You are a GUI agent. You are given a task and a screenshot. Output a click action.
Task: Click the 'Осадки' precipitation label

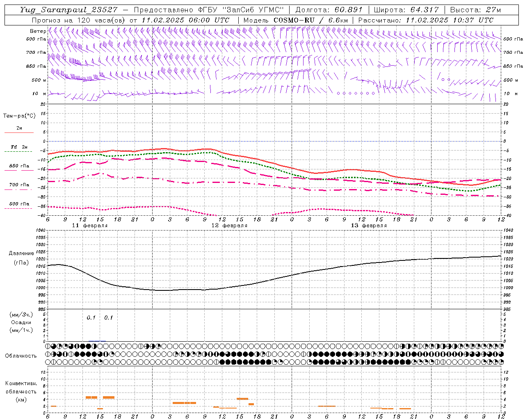coord(21,322)
